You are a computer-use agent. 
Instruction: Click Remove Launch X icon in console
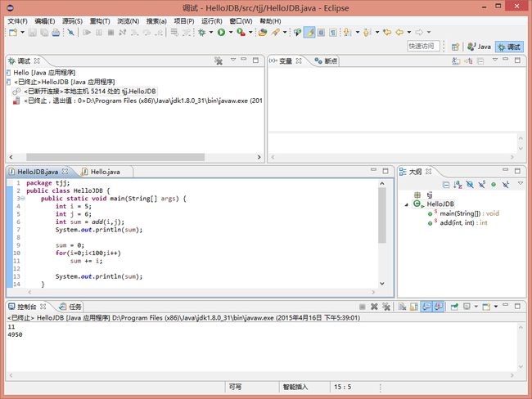coord(374,307)
